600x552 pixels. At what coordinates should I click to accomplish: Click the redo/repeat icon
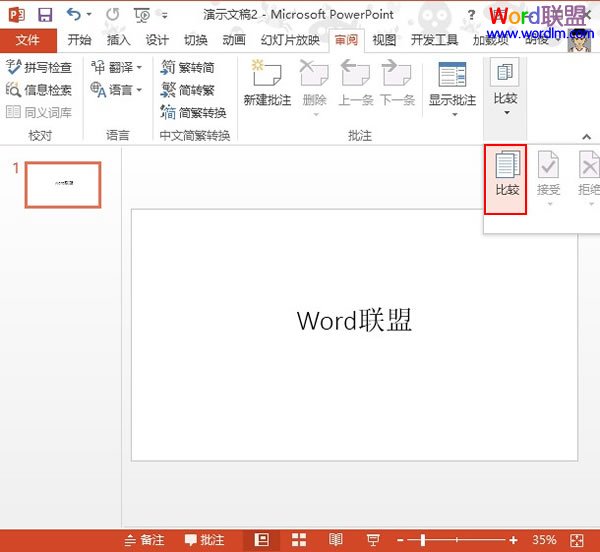coord(112,15)
